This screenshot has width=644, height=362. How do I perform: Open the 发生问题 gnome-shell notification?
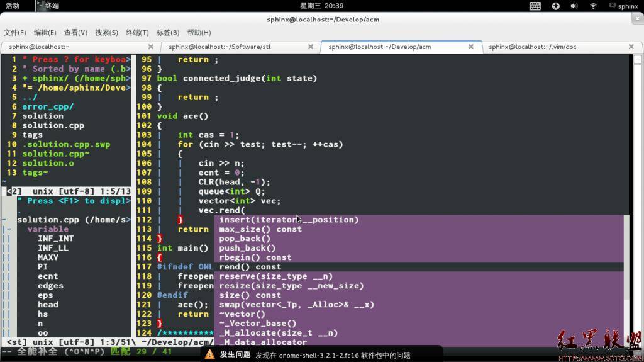tap(321, 354)
